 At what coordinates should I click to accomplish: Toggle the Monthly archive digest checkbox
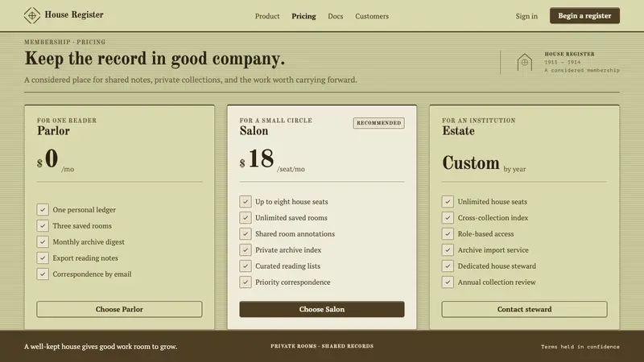coord(43,242)
